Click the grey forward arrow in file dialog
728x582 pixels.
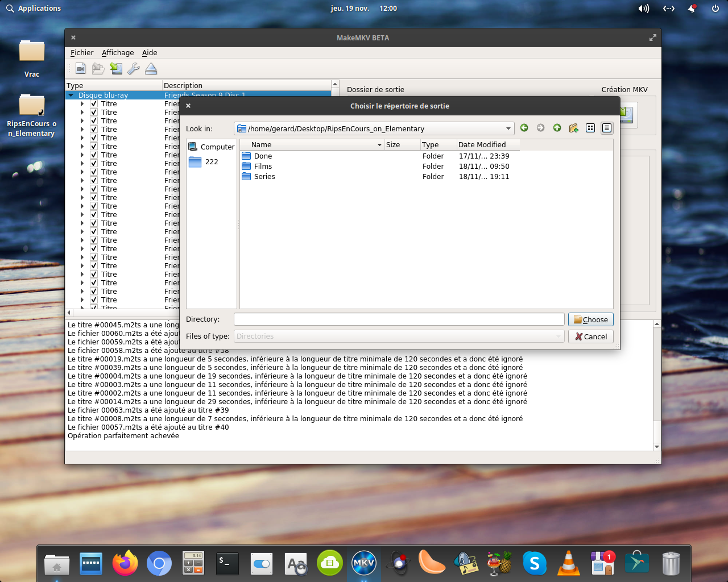[541, 128]
